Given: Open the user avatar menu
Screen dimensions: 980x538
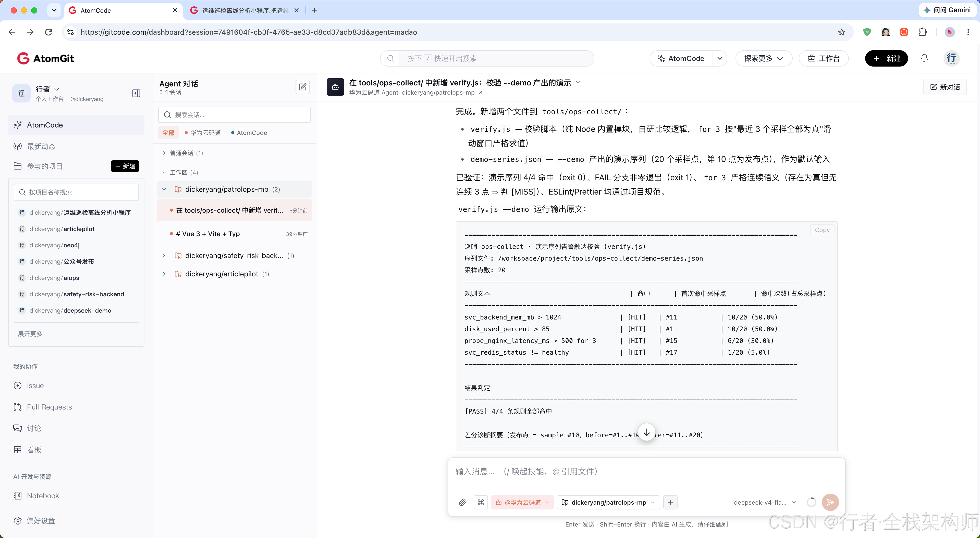Looking at the screenshot, I should tap(951, 58).
